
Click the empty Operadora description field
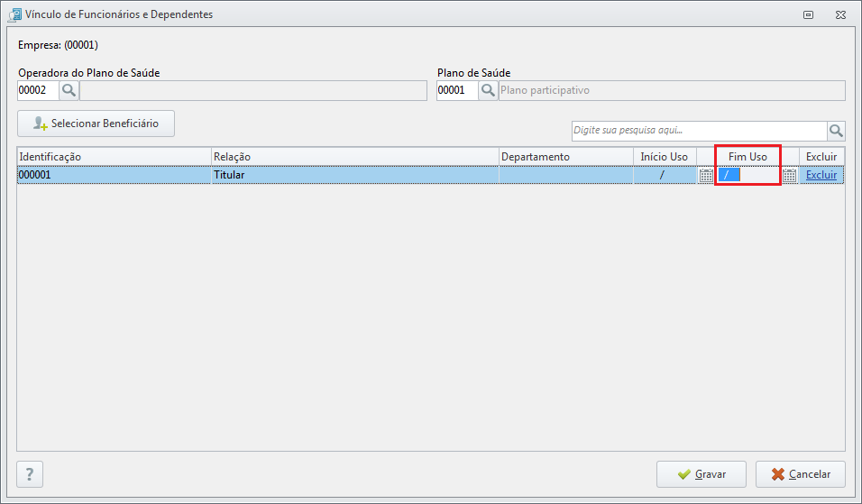click(x=253, y=90)
